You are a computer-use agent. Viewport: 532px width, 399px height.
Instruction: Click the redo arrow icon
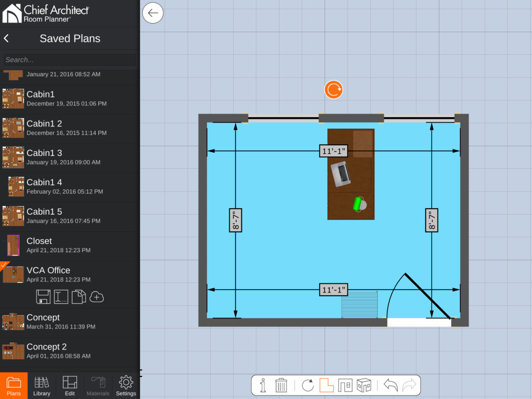[409, 385]
